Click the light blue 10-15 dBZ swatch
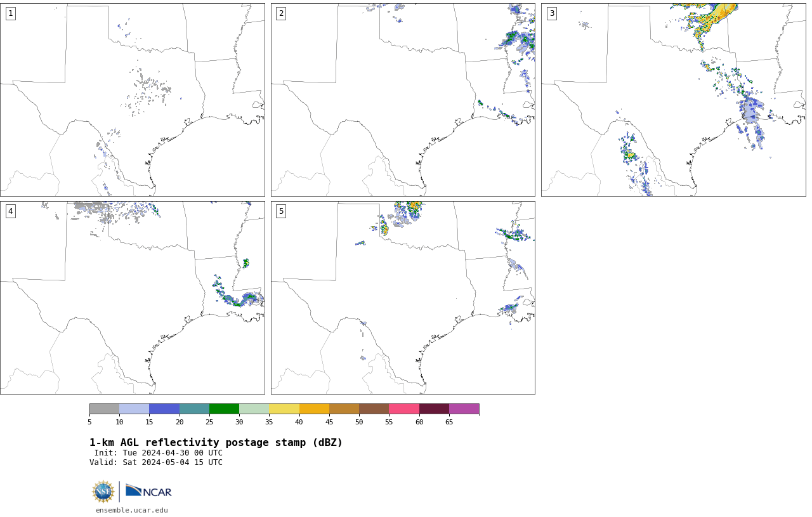Image resolution: width=812 pixels, height=517 pixels. [x=134, y=409]
